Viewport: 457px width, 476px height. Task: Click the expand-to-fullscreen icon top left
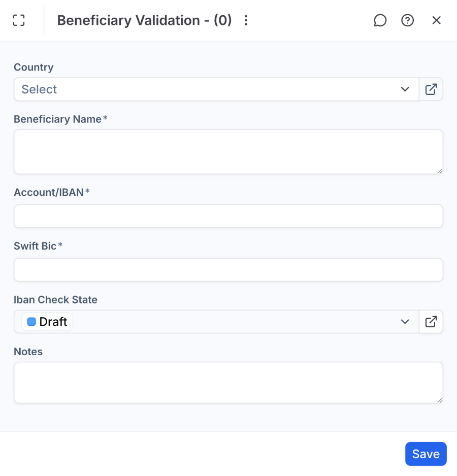tap(18, 20)
